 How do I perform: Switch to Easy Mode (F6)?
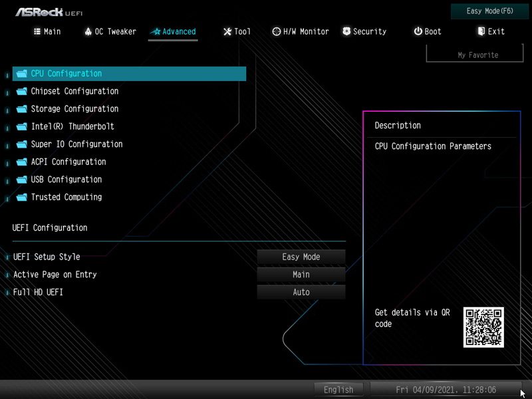(489, 11)
